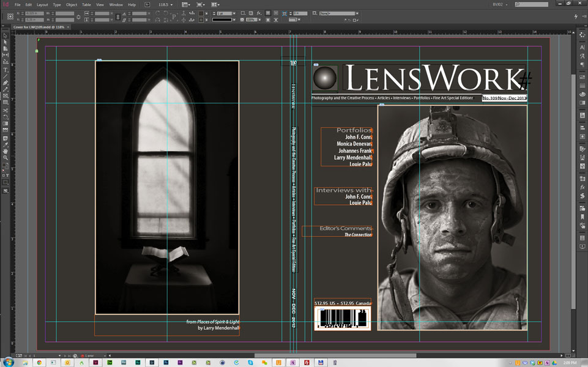Open the Screen Mode dropdown
588x367 pixels.
(201, 4)
